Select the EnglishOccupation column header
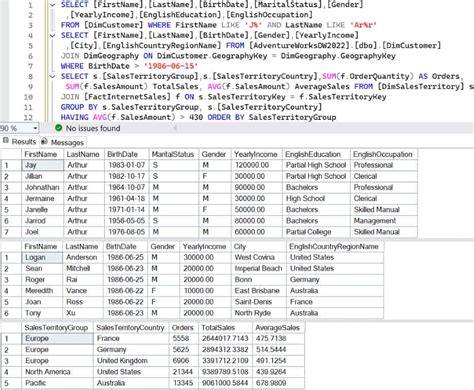This screenshot has height=390, width=474. point(383,154)
